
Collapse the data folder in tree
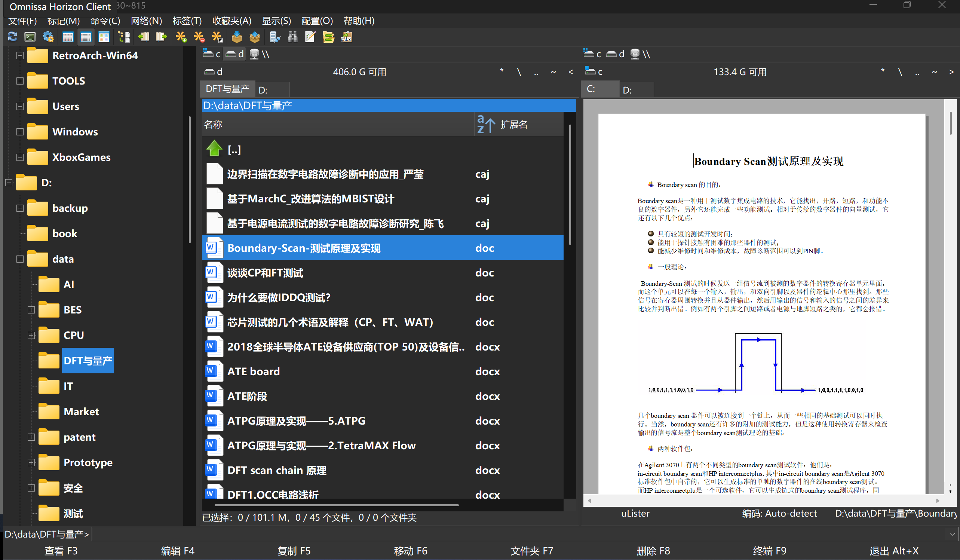click(20, 259)
